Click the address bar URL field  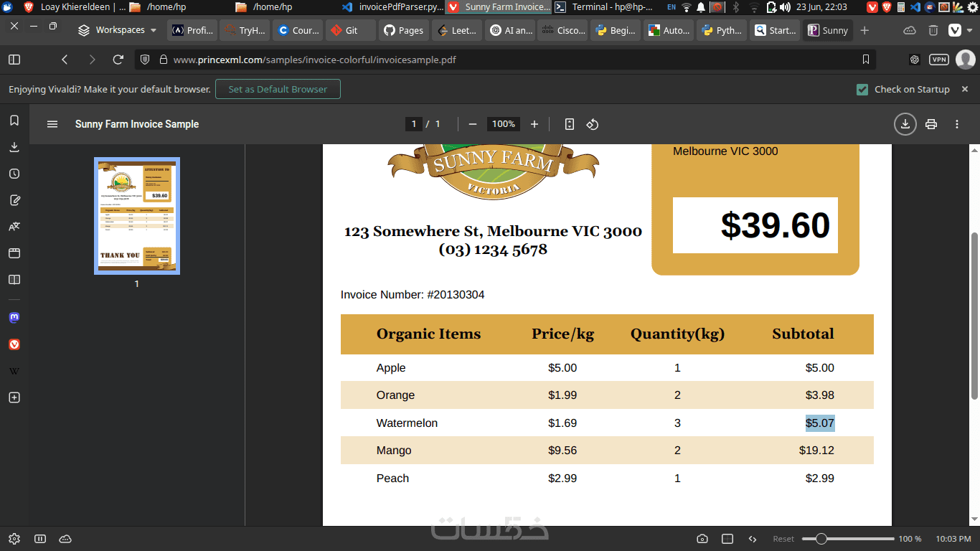point(502,60)
